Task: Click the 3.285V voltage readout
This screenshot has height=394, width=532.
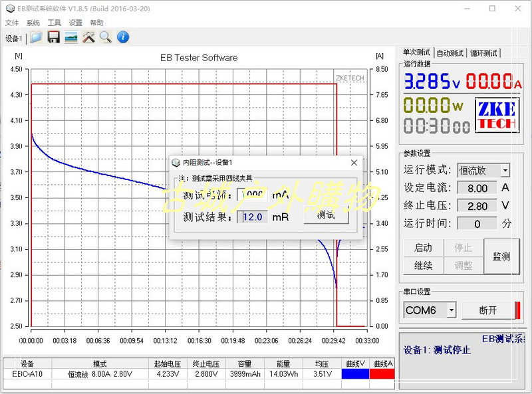Action: (x=432, y=81)
